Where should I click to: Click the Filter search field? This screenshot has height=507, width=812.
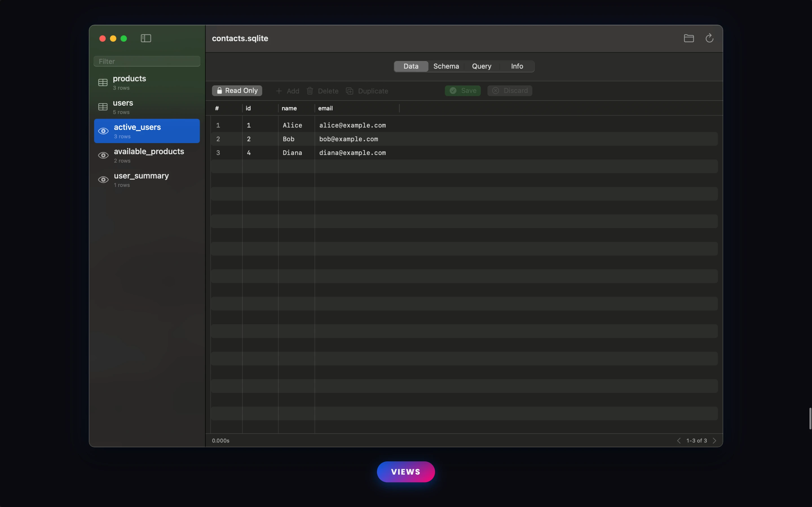click(147, 61)
